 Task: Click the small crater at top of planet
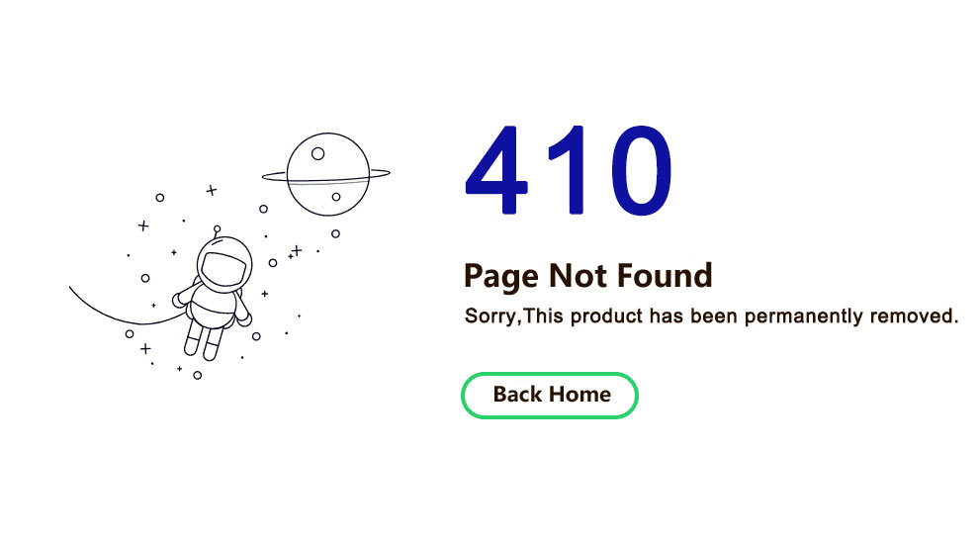pyautogui.click(x=318, y=153)
